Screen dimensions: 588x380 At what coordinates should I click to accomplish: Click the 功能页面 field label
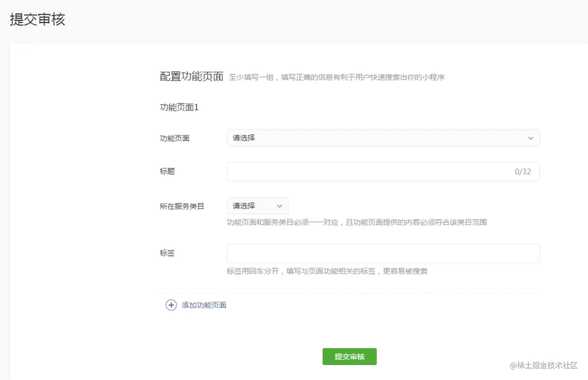click(174, 138)
